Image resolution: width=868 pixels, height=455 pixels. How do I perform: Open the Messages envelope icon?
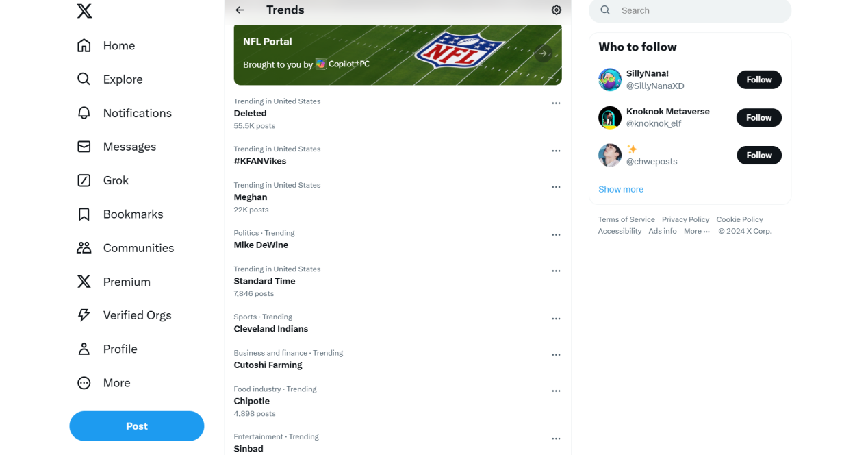tap(84, 147)
